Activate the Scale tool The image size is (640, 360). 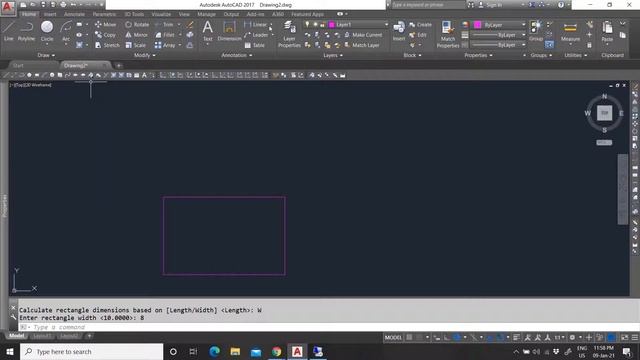[136, 45]
